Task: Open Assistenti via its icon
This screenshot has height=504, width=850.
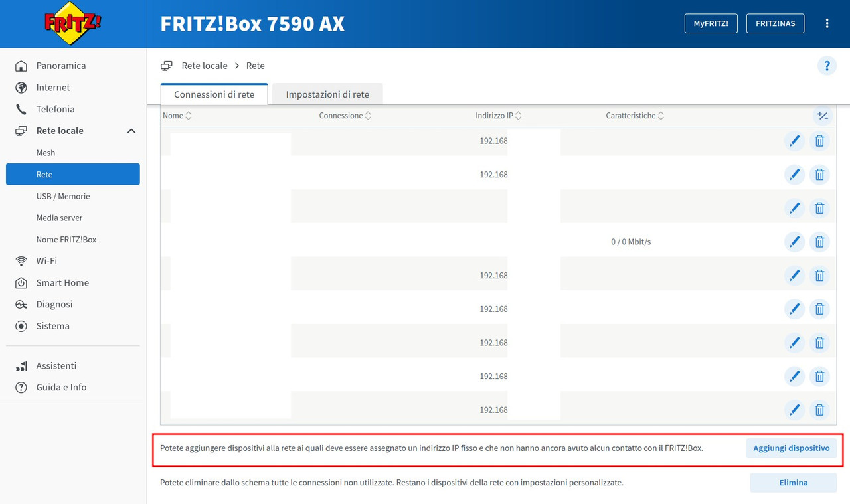Action: [21, 366]
